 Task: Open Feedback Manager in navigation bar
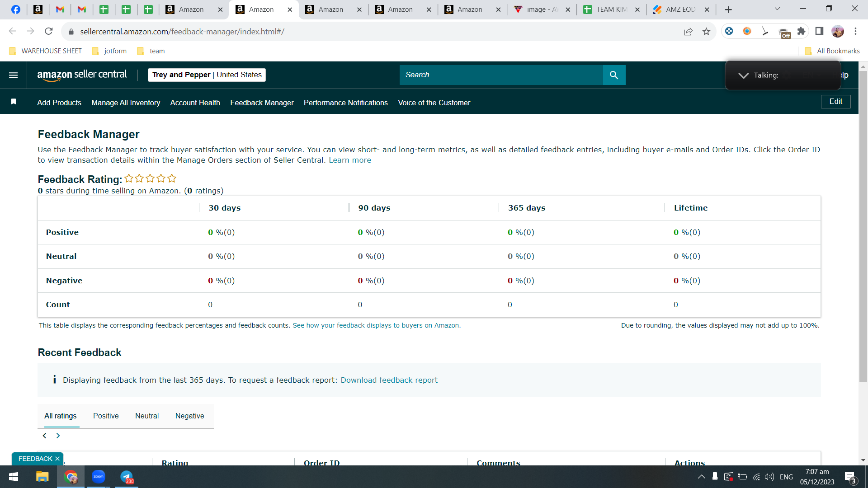pyautogui.click(x=262, y=103)
